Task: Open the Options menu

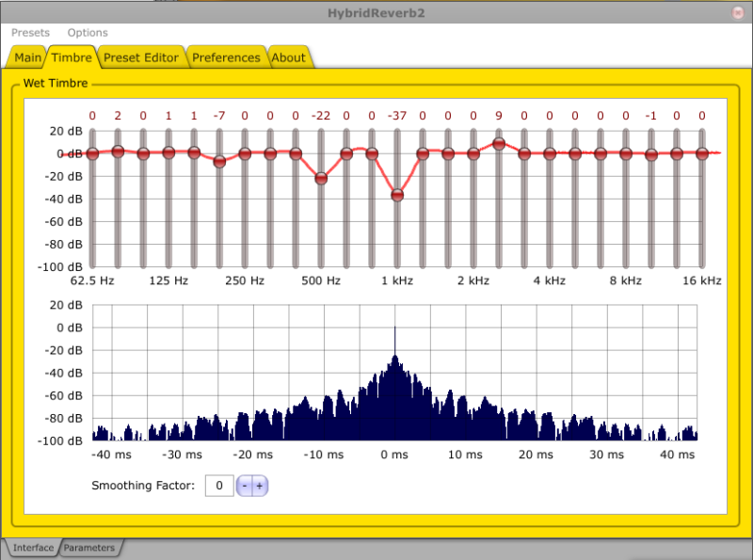Action: 88,33
